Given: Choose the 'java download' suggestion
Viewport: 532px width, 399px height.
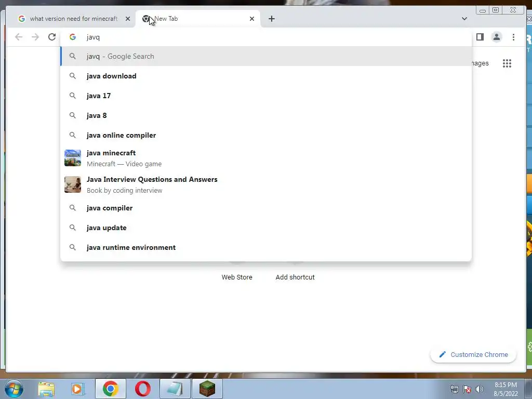Looking at the screenshot, I should (266, 76).
